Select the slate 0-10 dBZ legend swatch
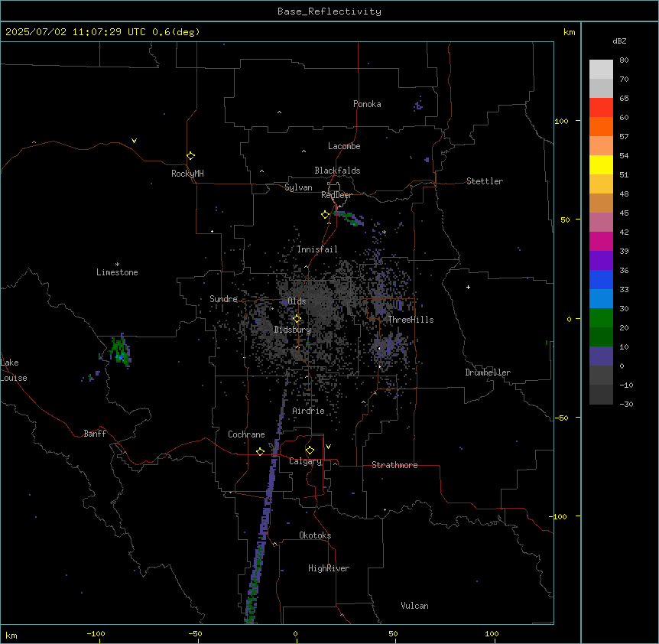The width and height of the screenshot is (659, 644). [601, 356]
